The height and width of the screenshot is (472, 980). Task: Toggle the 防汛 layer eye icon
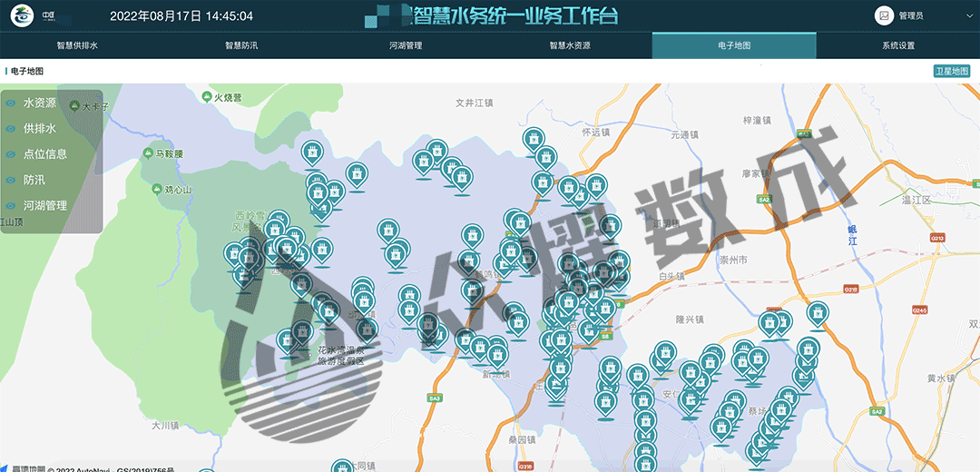pos(11,180)
